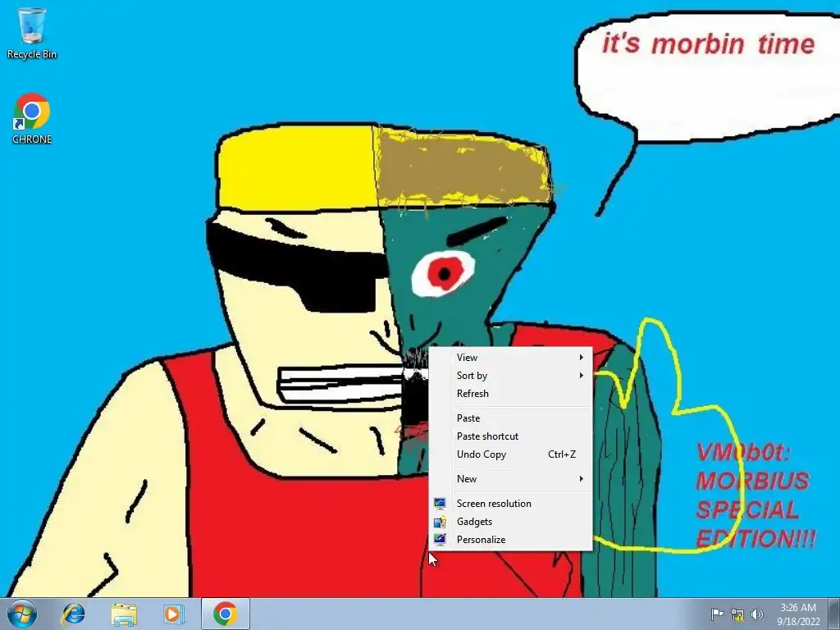Select Refresh from the context menu
Image resolution: width=840 pixels, height=630 pixels.
pos(510,394)
